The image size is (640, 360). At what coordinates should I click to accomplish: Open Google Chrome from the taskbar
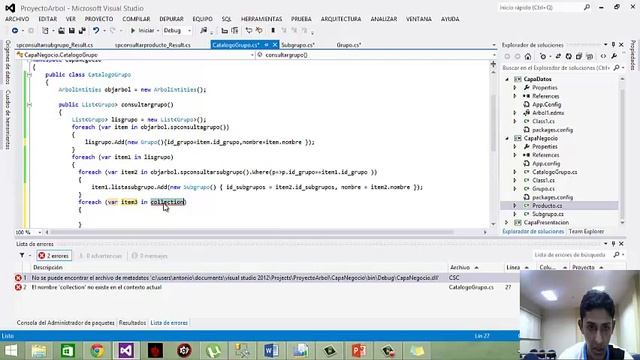(97, 351)
